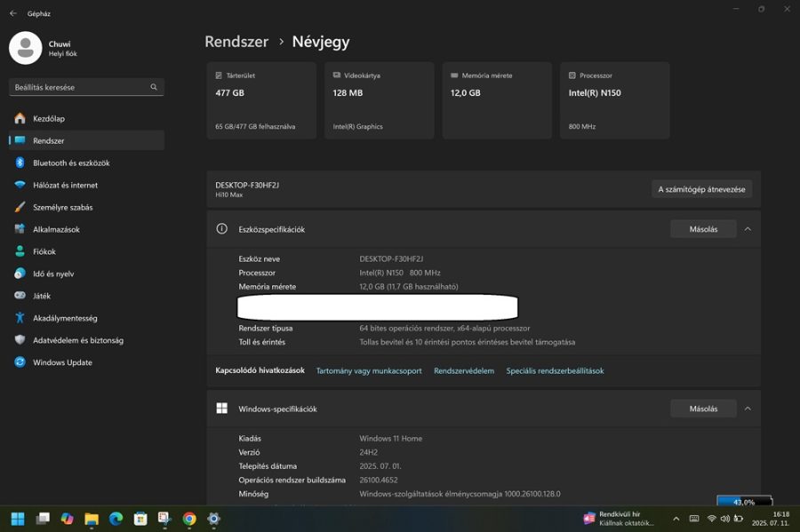
Task: Click the Beállítás keresése search field
Action: tap(80, 87)
